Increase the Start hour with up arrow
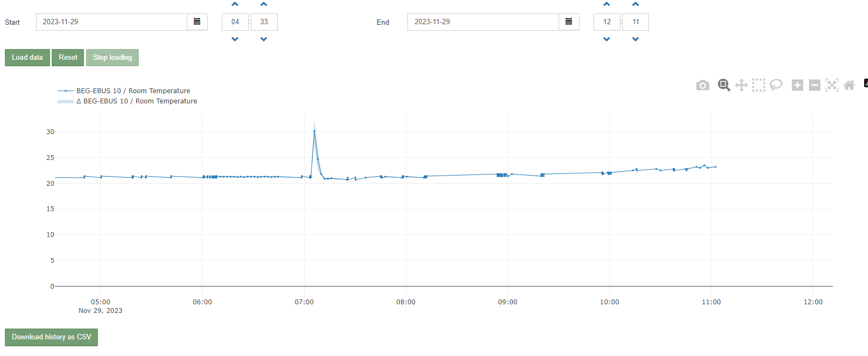The width and height of the screenshot is (868, 356). pyautogui.click(x=235, y=4)
